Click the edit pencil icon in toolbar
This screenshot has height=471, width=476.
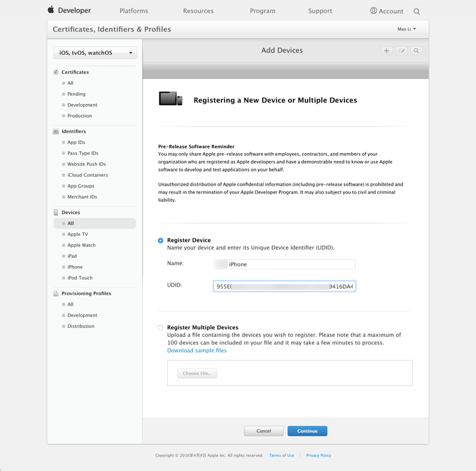(401, 51)
